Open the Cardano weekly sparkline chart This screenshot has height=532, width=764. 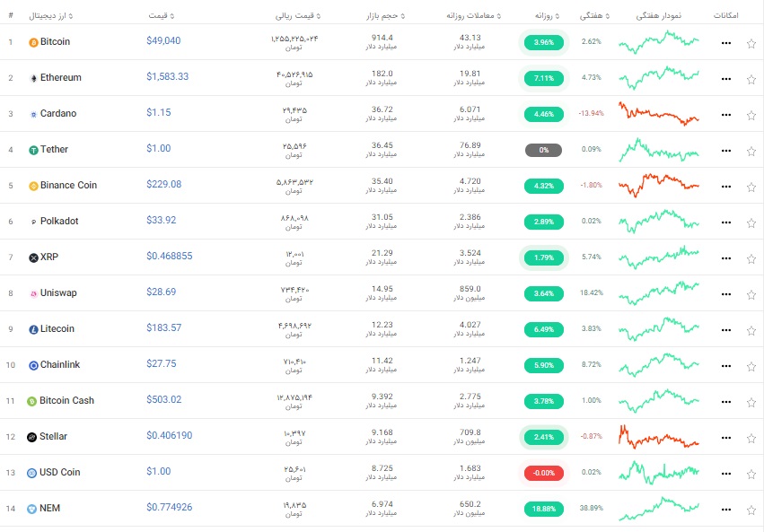pos(659,114)
